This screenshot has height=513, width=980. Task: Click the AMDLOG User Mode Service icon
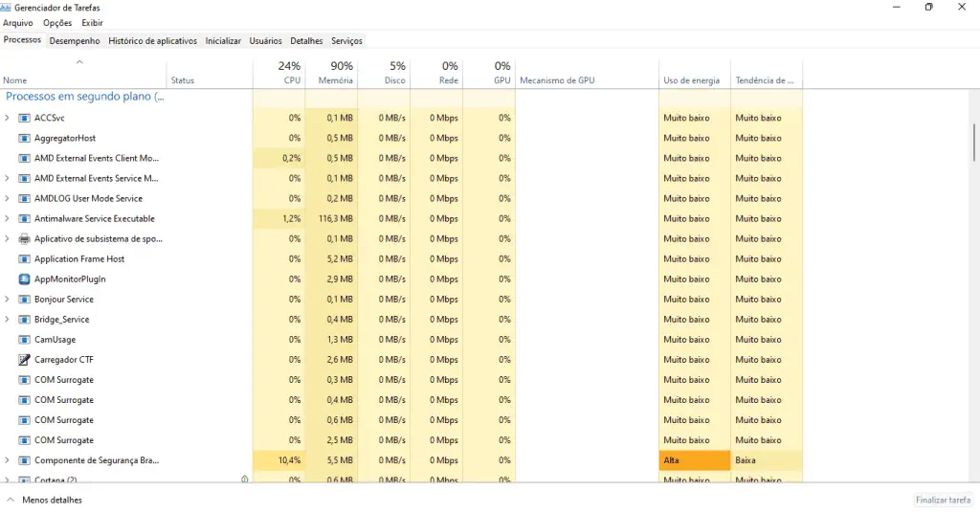point(24,199)
